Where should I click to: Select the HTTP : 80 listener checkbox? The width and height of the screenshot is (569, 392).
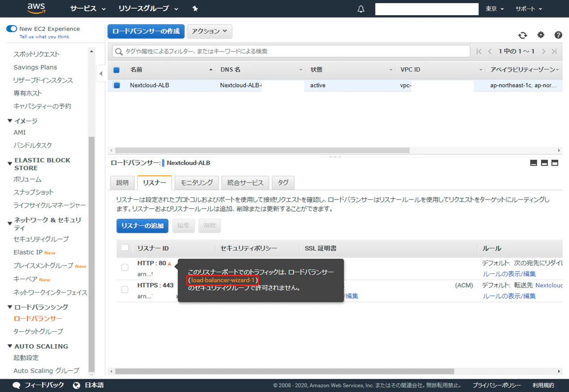click(125, 268)
